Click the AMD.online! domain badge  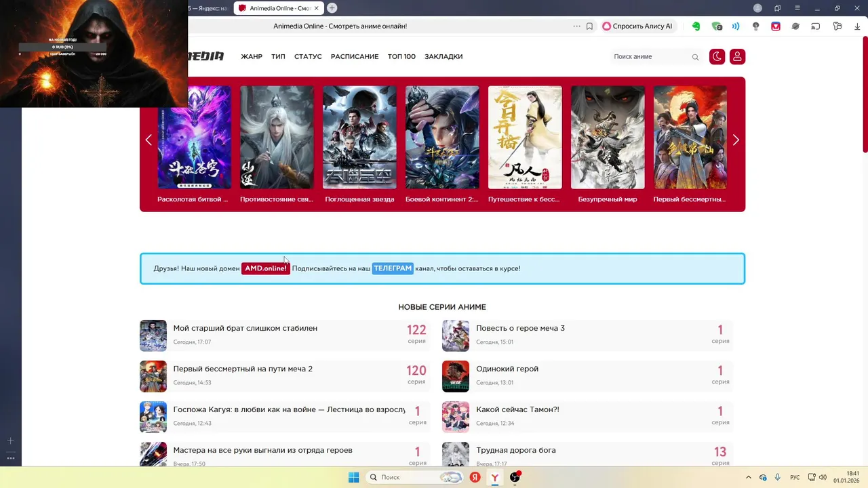point(266,268)
